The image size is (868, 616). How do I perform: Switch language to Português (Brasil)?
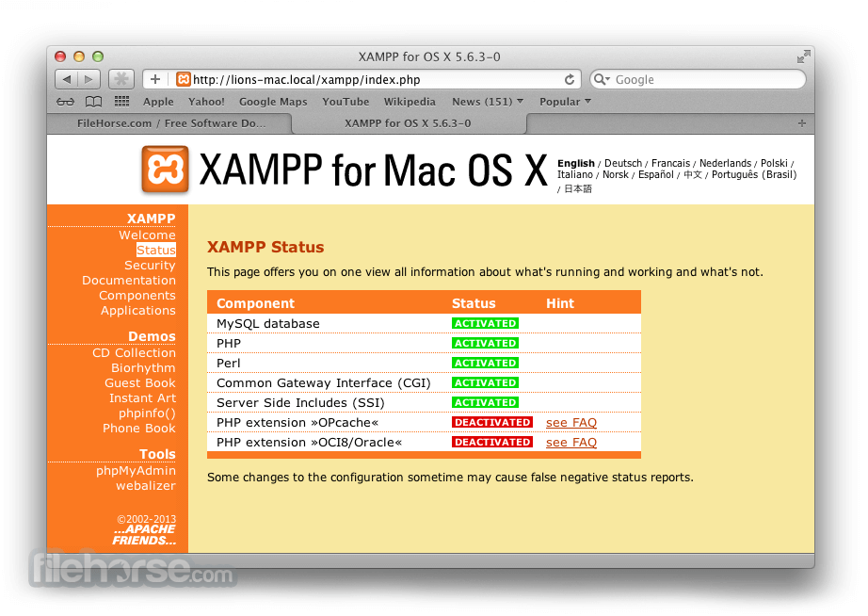(754, 174)
